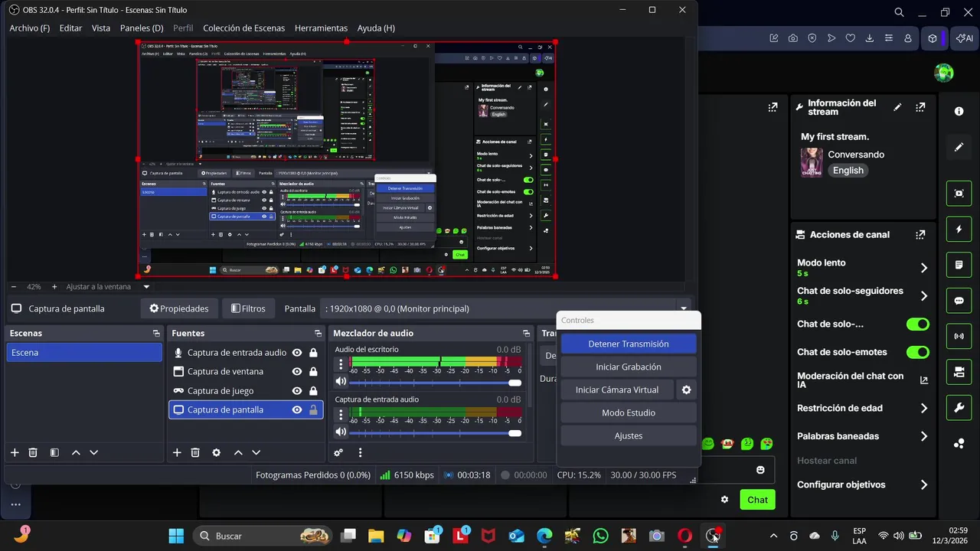
Task: Open advanced audio properties gears icon
Action: point(338,452)
